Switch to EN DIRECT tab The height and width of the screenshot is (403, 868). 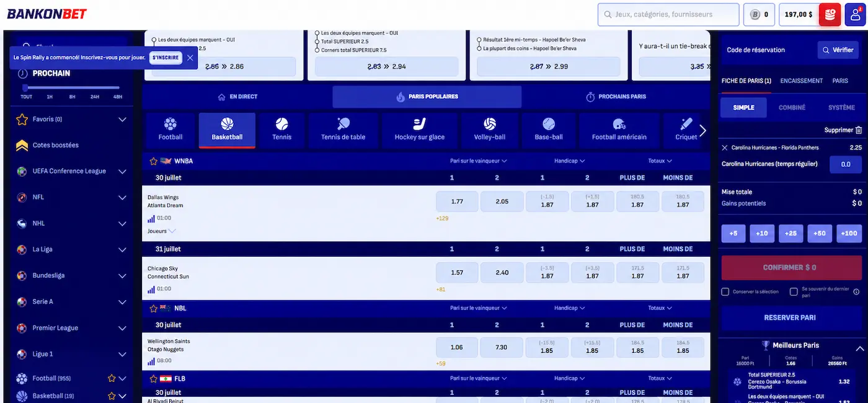pos(237,97)
